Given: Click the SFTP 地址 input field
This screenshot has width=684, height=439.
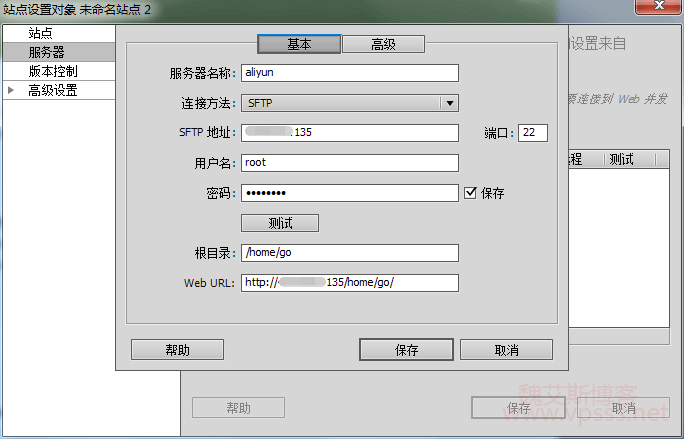Looking at the screenshot, I should tap(349, 132).
